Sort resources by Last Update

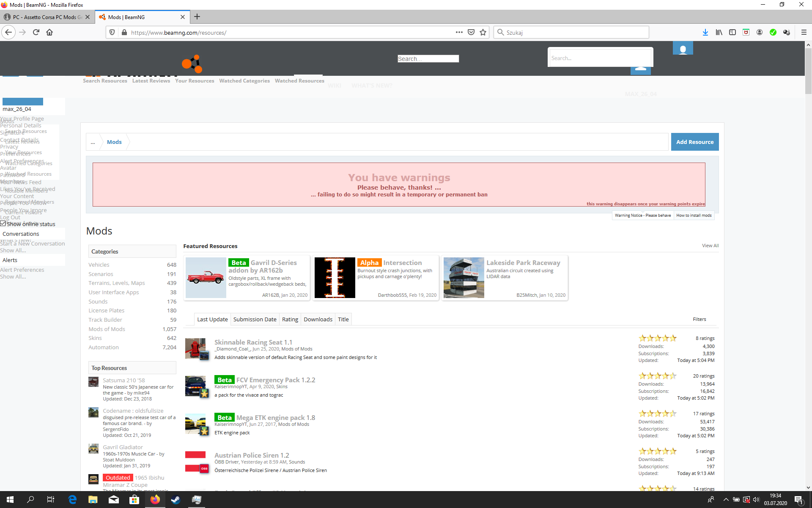coord(212,319)
